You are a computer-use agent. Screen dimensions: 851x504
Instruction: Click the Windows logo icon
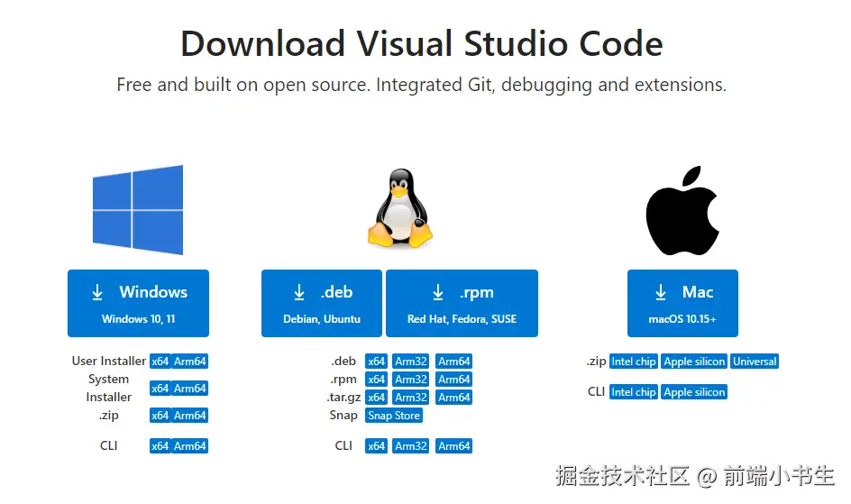(x=138, y=210)
